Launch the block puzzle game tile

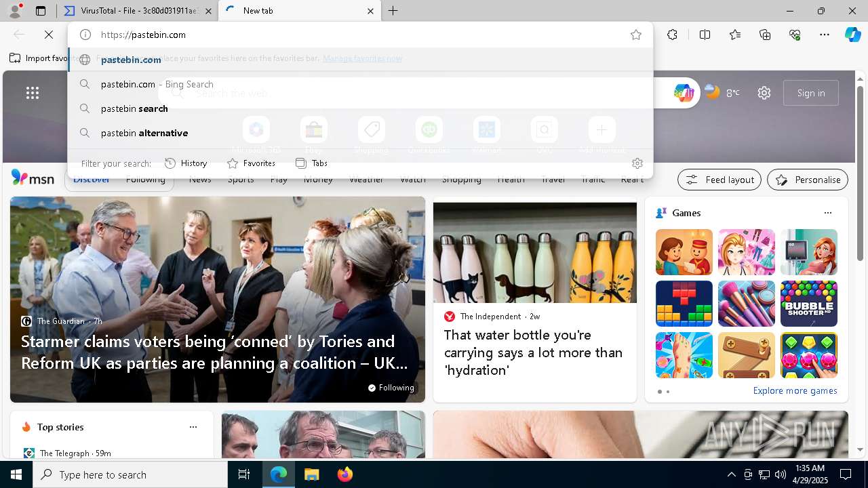(684, 304)
